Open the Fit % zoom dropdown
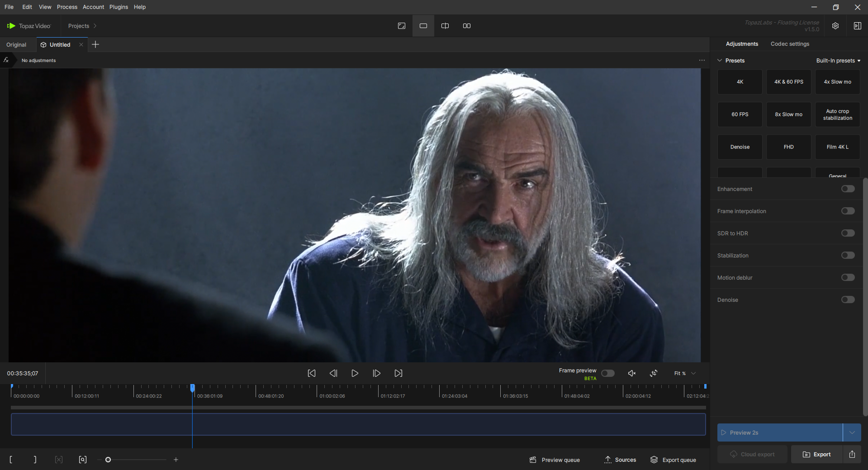Image resolution: width=868 pixels, height=470 pixels. (x=685, y=373)
